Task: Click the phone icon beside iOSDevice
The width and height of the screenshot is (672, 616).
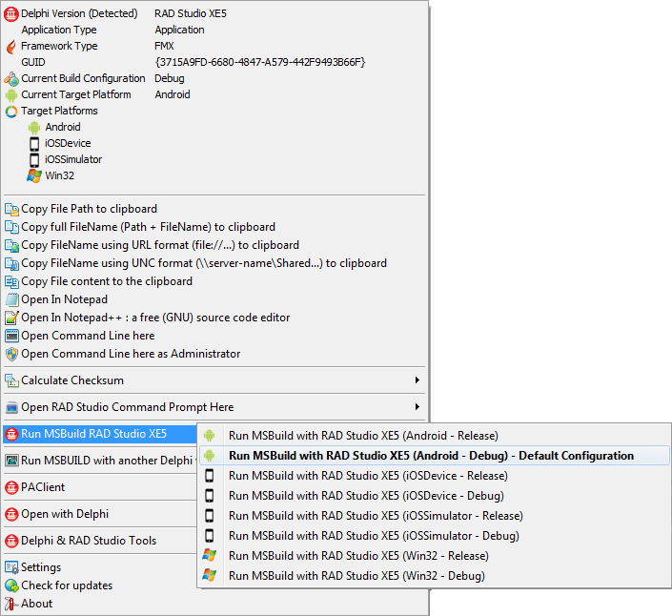Action: click(34, 144)
